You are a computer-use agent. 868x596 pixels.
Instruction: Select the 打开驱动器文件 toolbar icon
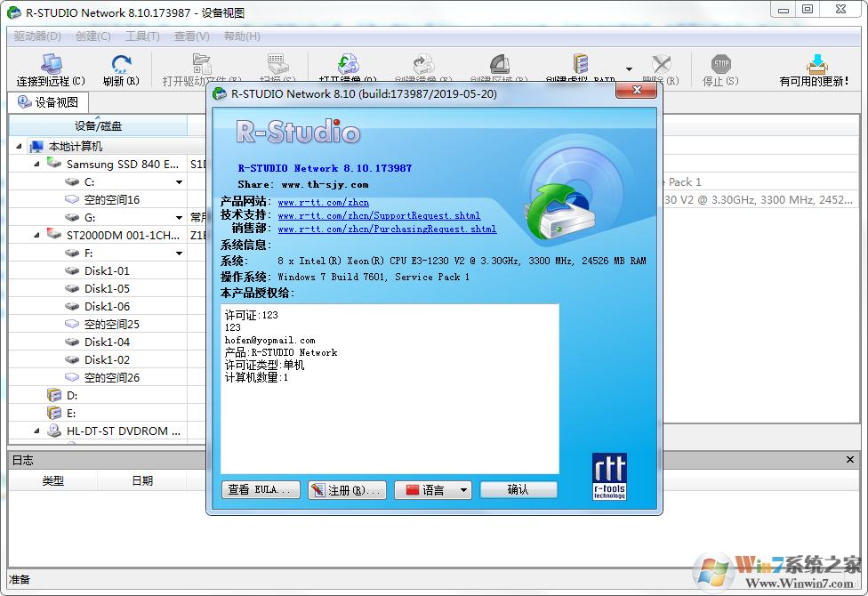(201, 64)
